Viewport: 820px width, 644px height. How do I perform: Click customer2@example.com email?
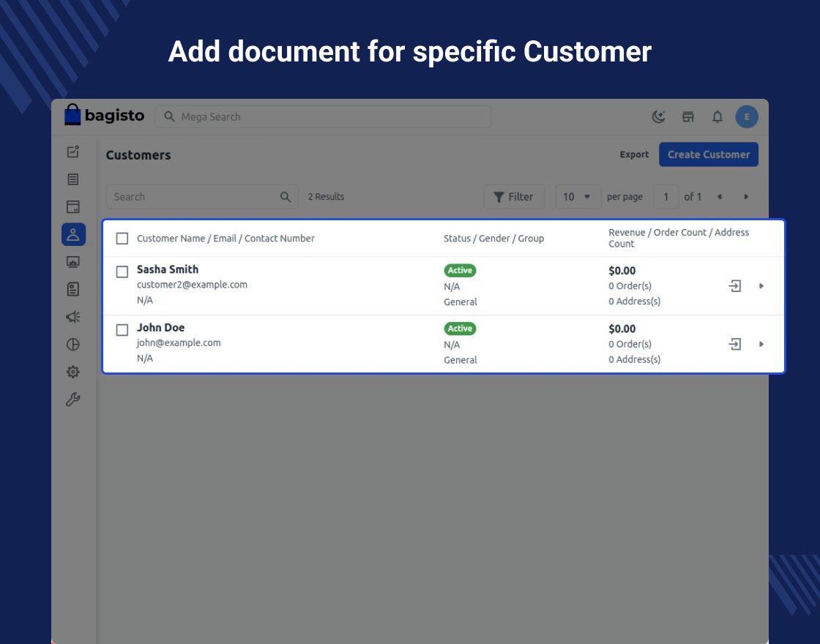[192, 285]
